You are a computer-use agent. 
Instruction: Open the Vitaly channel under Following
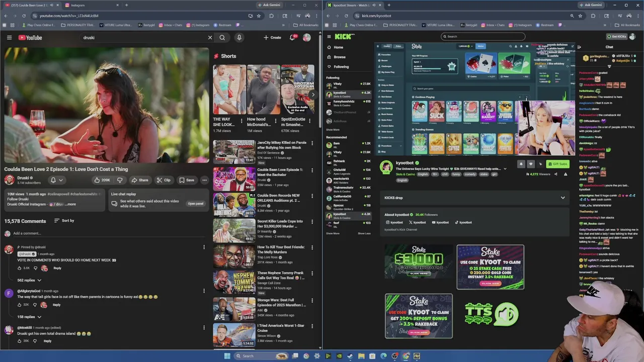[348, 85]
